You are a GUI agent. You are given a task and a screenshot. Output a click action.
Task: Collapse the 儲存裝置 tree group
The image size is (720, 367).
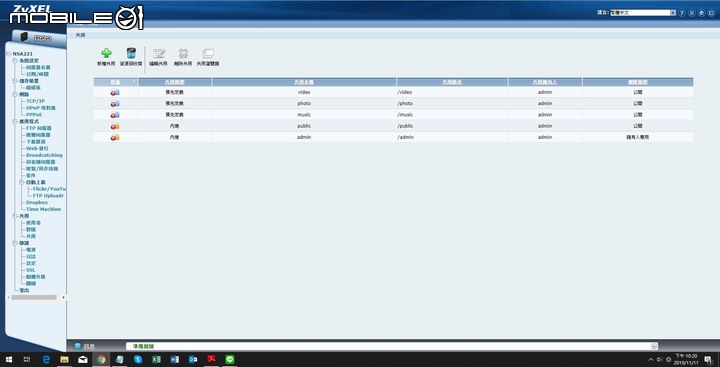(15, 81)
